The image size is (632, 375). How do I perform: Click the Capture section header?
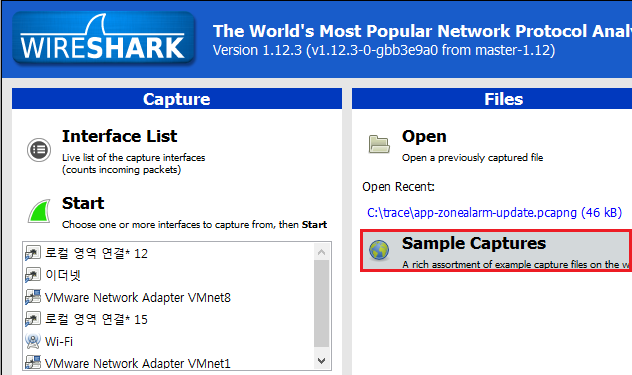point(177,99)
